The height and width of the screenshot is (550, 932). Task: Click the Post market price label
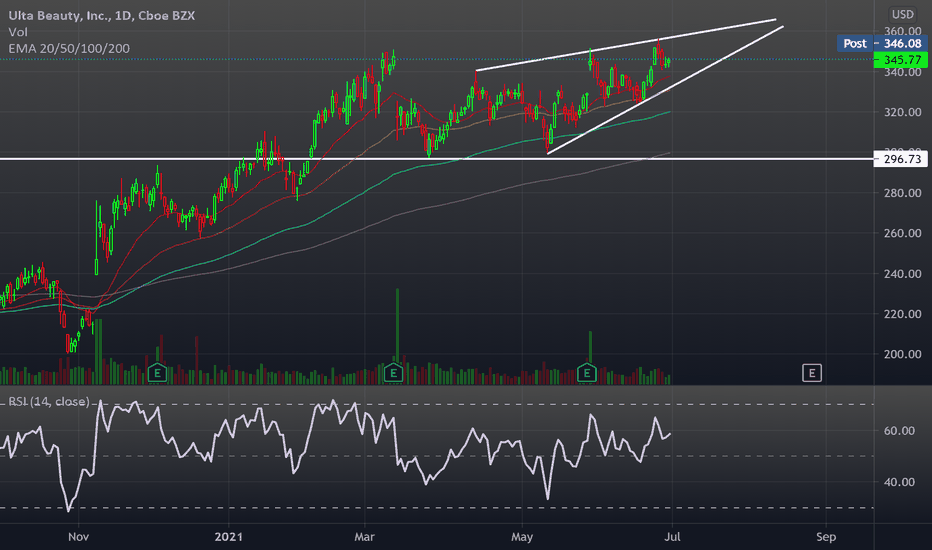(855, 43)
